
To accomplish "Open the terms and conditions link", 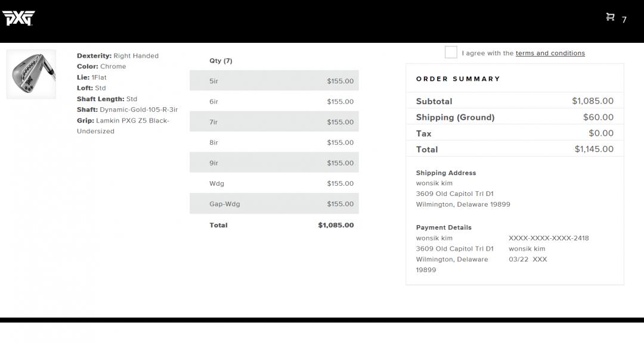I will click(550, 53).
